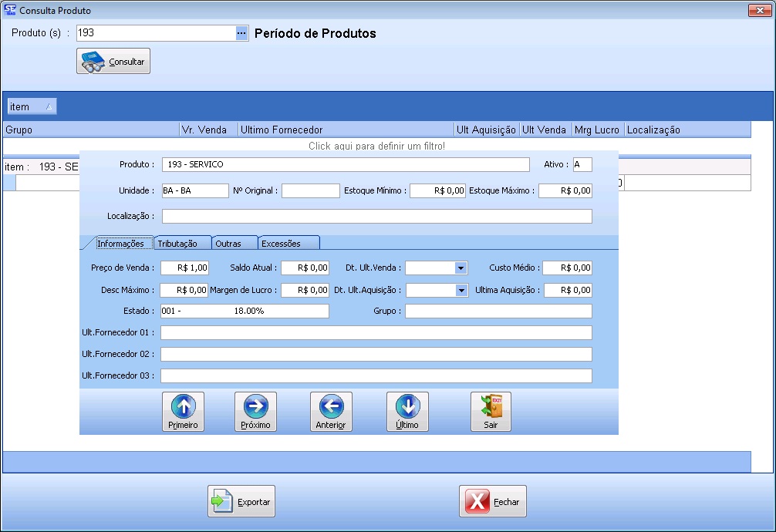Expand the Dt. Ult.Aquisição date dropdown
Image resolution: width=776 pixels, height=532 pixels.
point(462,291)
